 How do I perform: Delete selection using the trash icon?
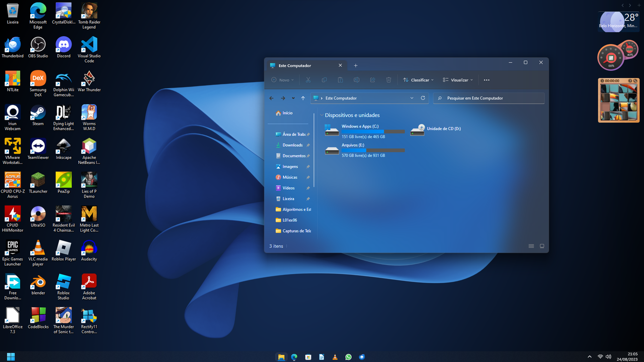388,79
